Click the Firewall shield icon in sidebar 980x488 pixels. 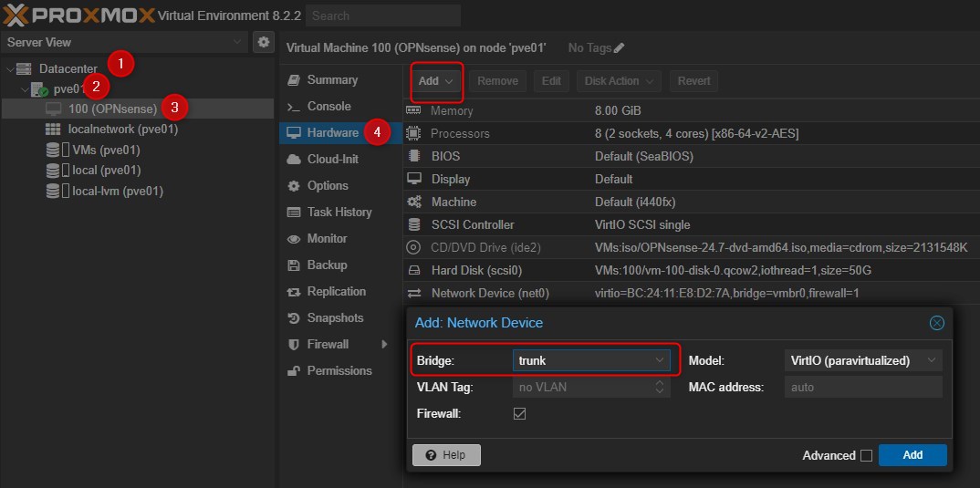coord(293,345)
